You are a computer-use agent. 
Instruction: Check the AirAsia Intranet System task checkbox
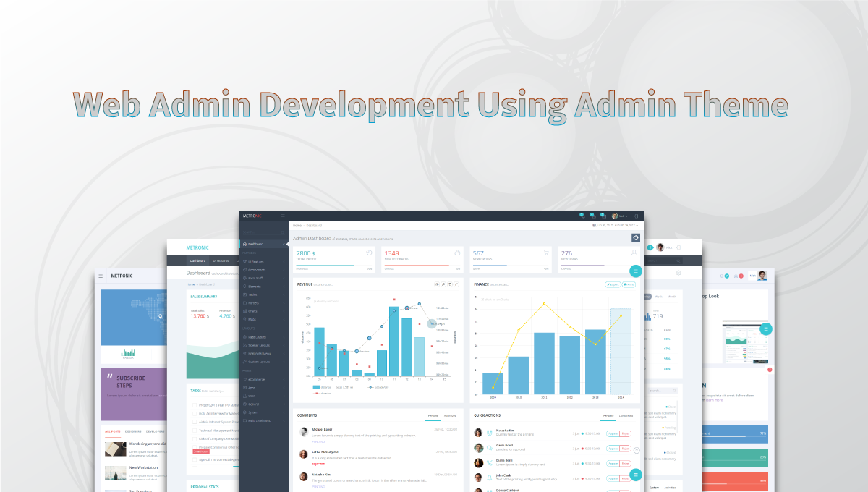click(195, 422)
